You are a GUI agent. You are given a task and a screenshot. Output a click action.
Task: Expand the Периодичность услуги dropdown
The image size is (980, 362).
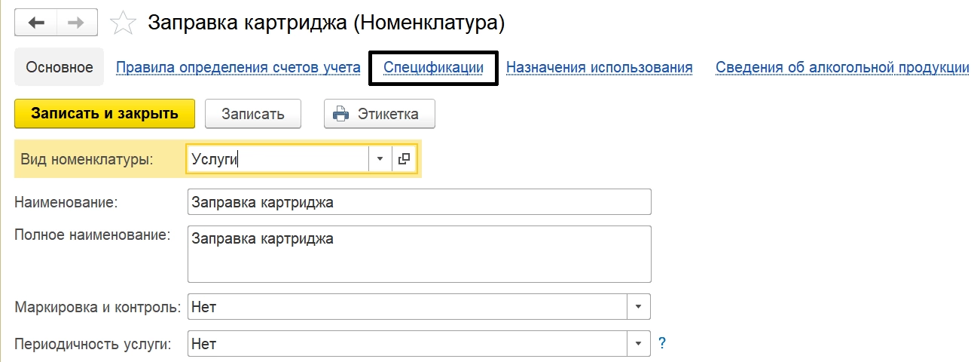pos(638,344)
